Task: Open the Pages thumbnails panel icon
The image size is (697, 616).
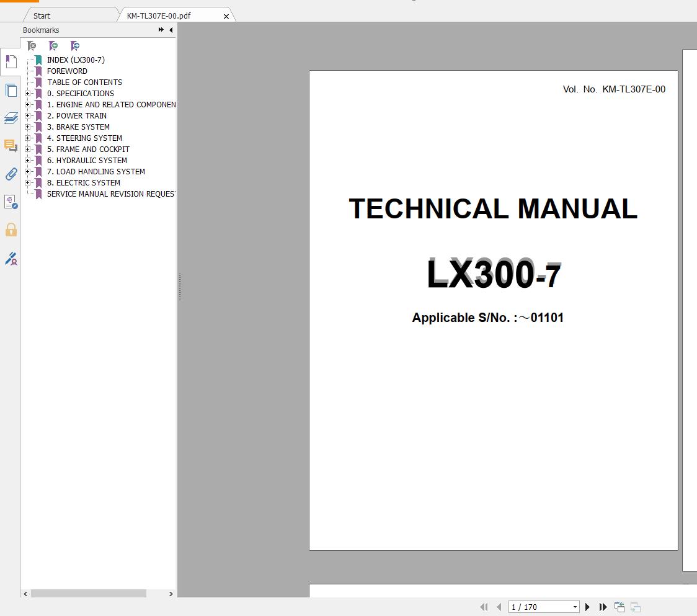Action: [11, 91]
